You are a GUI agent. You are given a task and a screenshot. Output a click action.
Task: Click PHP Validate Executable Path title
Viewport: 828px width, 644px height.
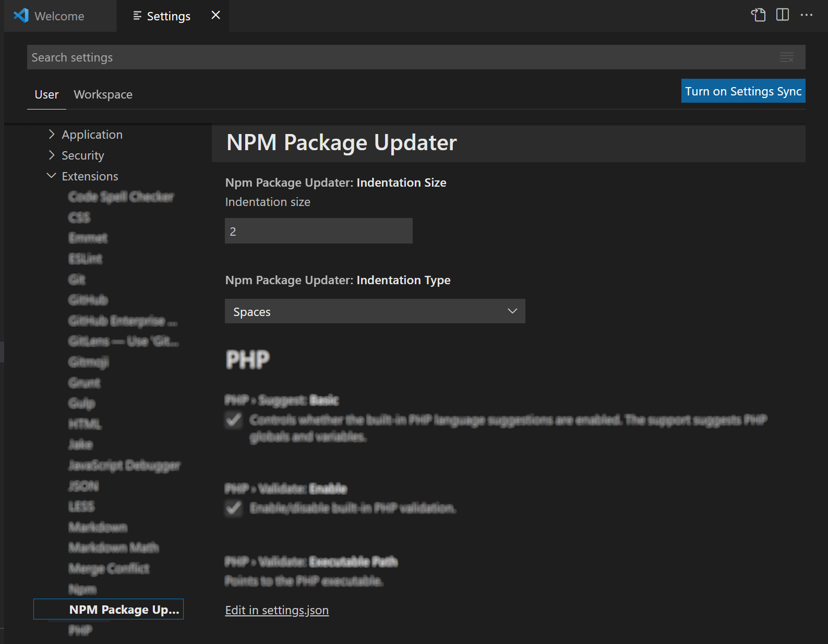point(311,562)
